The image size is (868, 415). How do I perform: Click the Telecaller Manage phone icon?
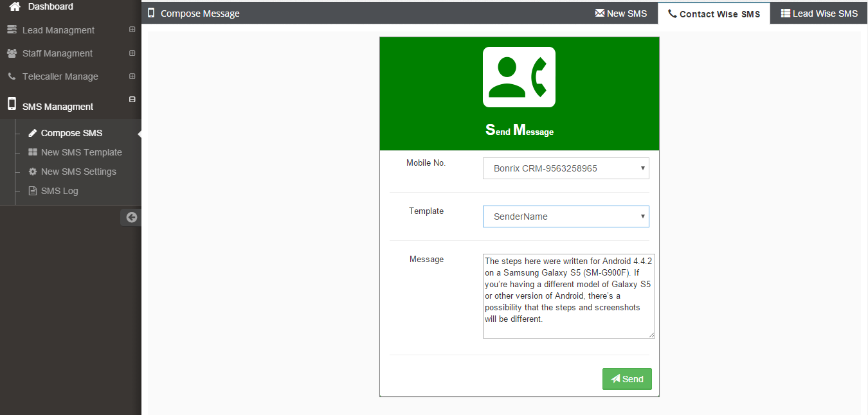[x=12, y=76]
